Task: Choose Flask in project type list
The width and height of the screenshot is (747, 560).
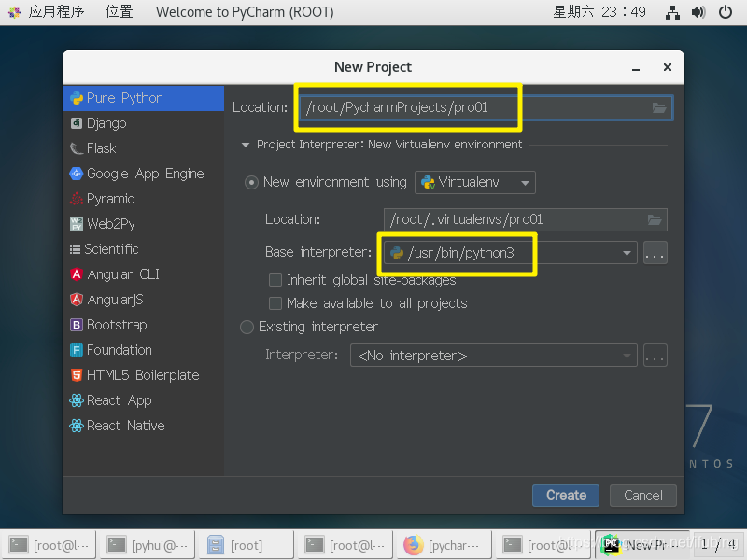Action: coord(143,148)
